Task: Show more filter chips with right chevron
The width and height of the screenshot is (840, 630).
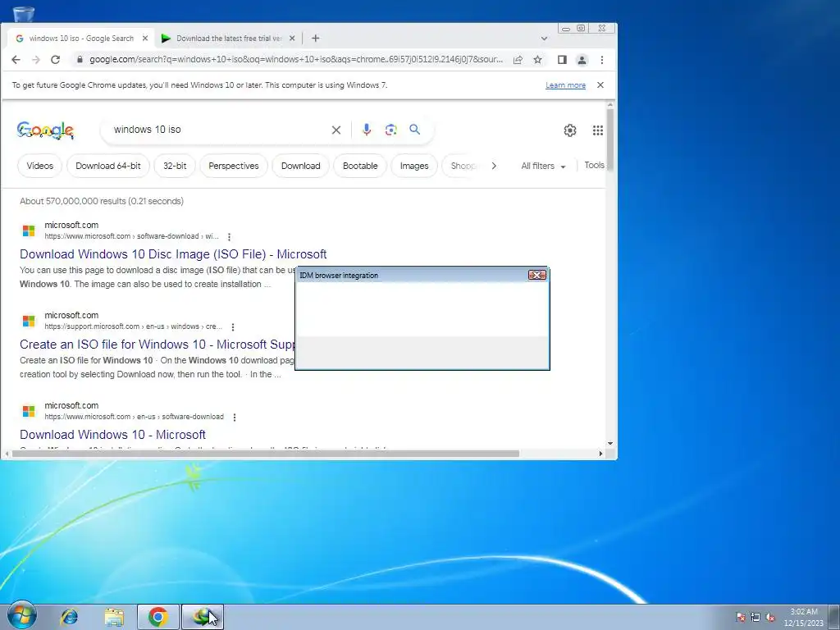Action: click(x=494, y=166)
